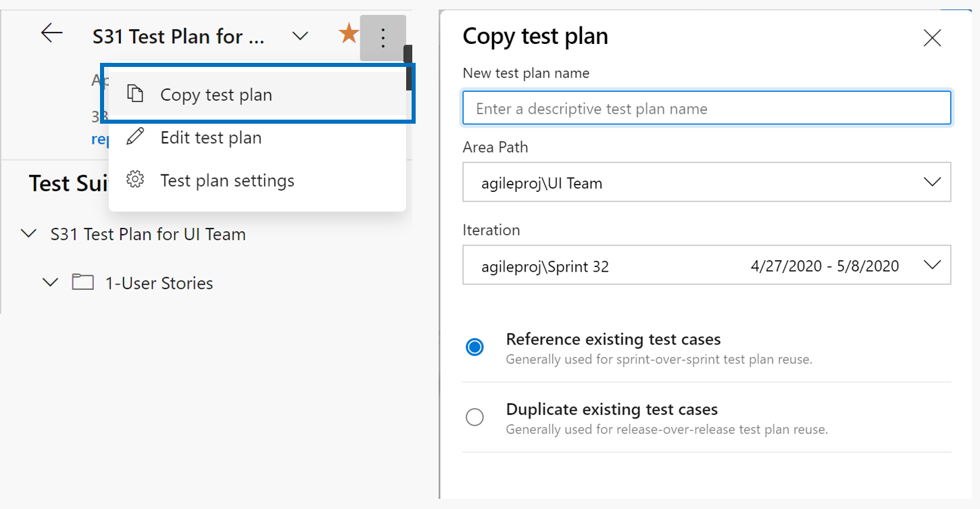Select Reference existing test cases option
The image size is (980, 509).
coord(474,347)
